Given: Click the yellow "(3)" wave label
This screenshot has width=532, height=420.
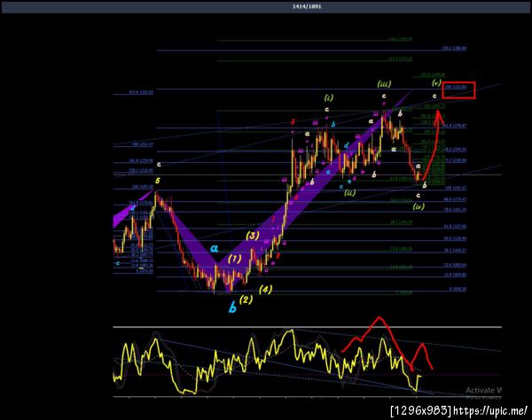Looking at the screenshot, I should [x=253, y=236].
